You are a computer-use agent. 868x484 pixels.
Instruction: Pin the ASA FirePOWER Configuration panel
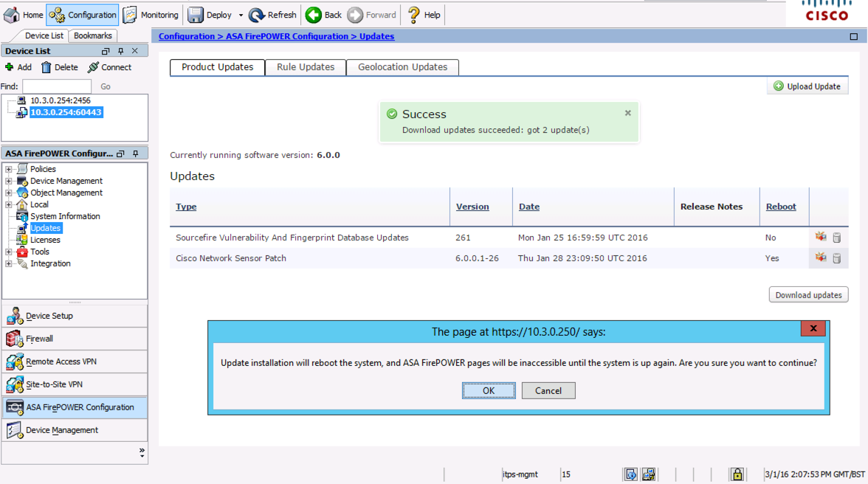pos(136,153)
